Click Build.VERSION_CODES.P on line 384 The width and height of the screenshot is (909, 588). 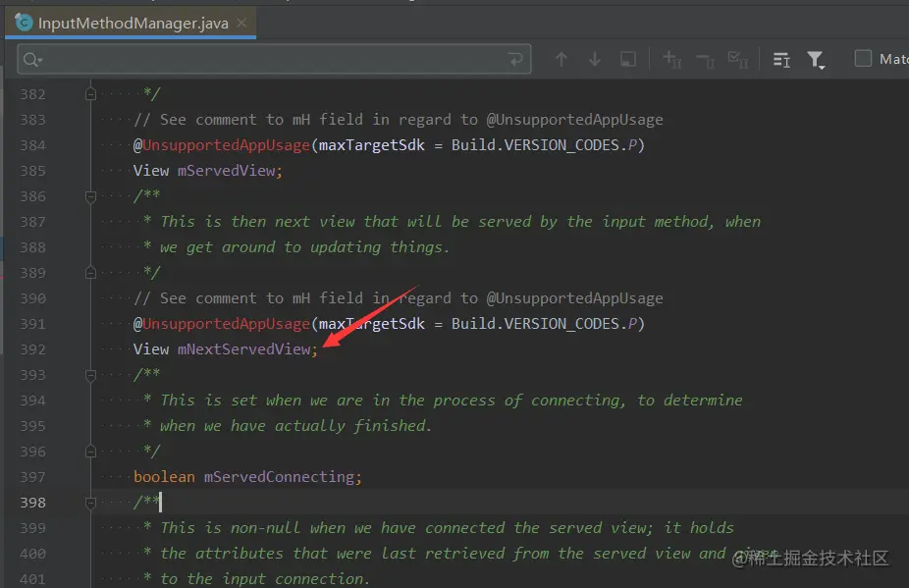pyautogui.click(x=545, y=145)
